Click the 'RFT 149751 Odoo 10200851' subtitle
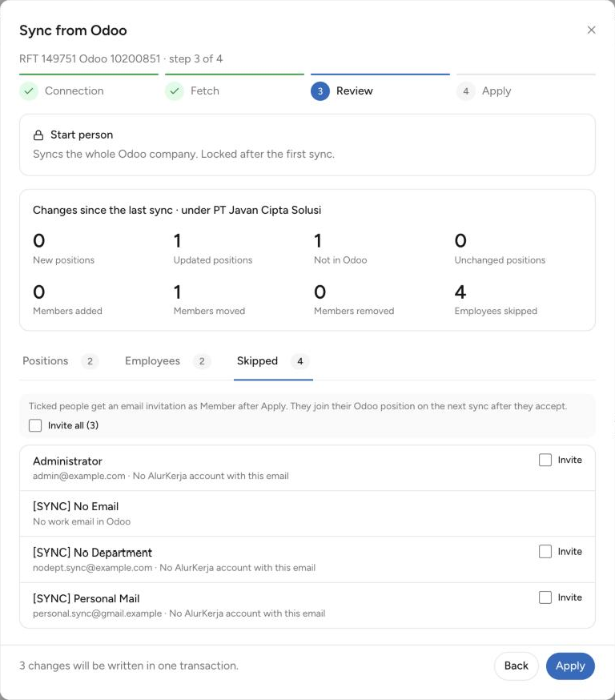 click(x=121, y=59)
